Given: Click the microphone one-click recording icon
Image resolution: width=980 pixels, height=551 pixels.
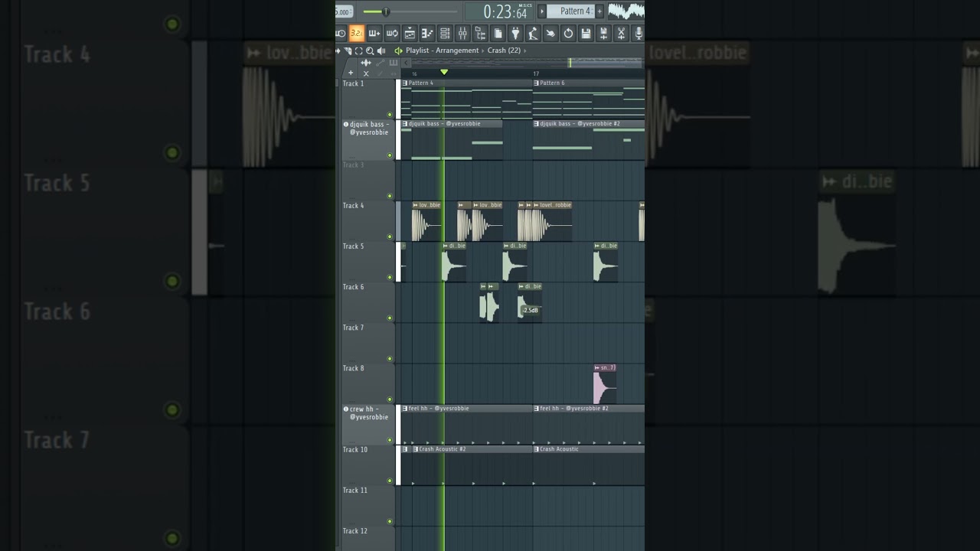Looking at the screenshot, I should click(x=639, y=33).
